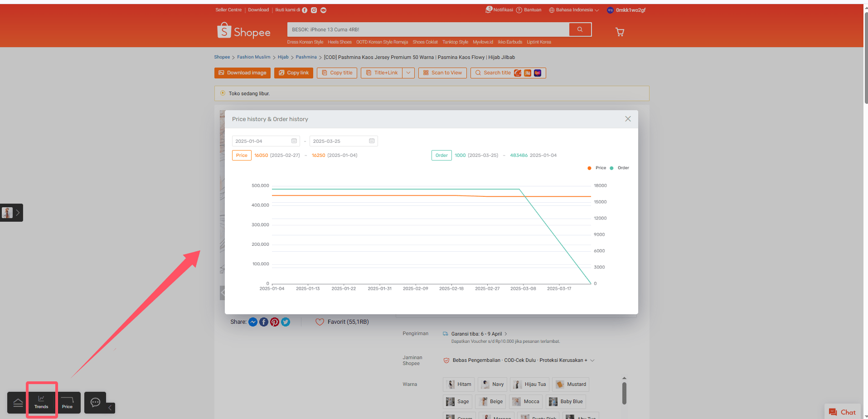Share via Twitter icon
The height and width of the screenshot is (419, 868).
point(286,322)
